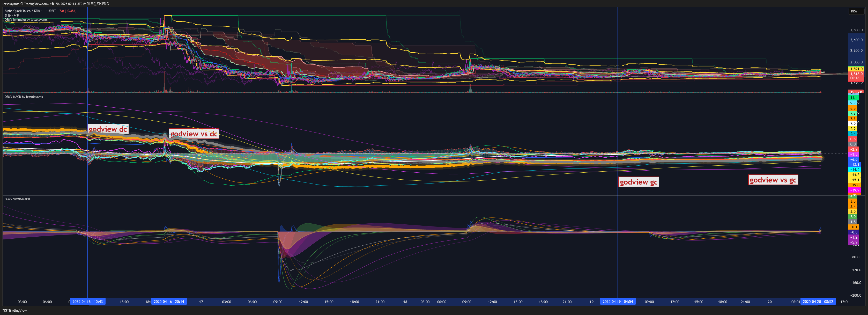Click the volume AQT legend label
The image size is (868, 315).
point(12,15)
